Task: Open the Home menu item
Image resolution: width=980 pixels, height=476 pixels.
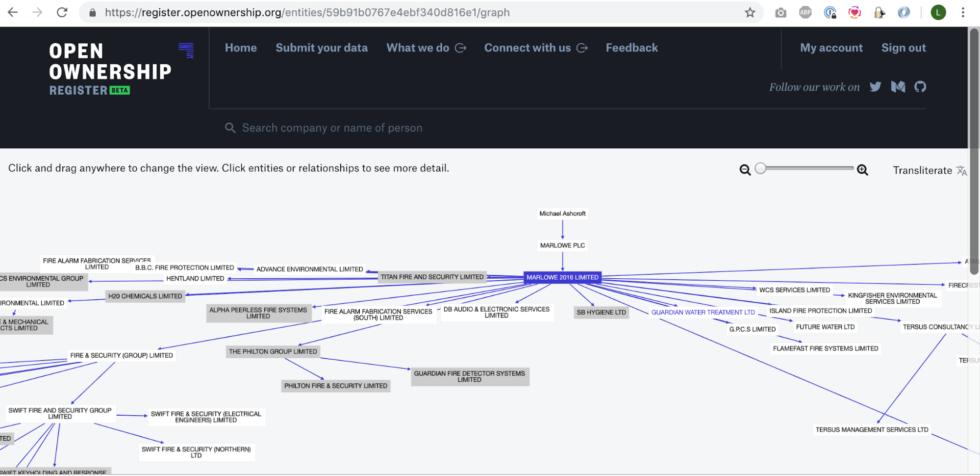Action: click(x=241, y=48)
